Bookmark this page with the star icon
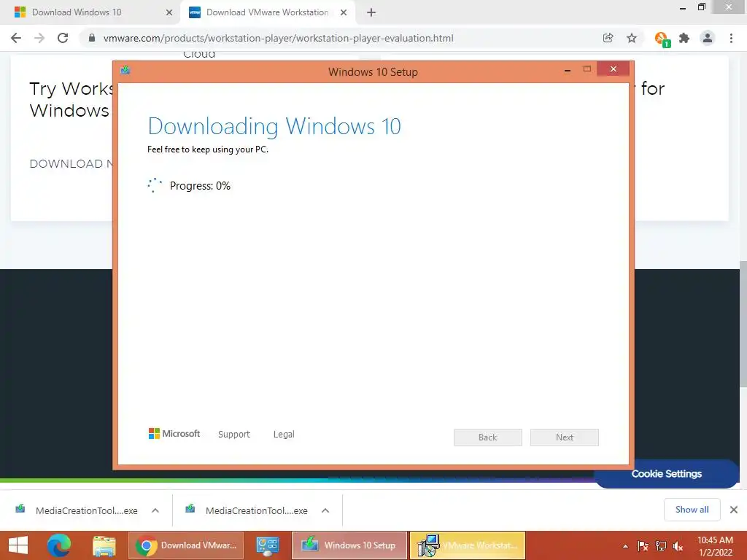Screen dimensions: 747x560 point(632,38)
